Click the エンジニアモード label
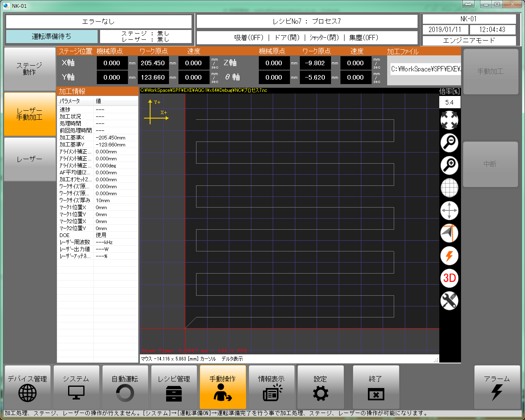525x420 pixels. click(469, 40)
